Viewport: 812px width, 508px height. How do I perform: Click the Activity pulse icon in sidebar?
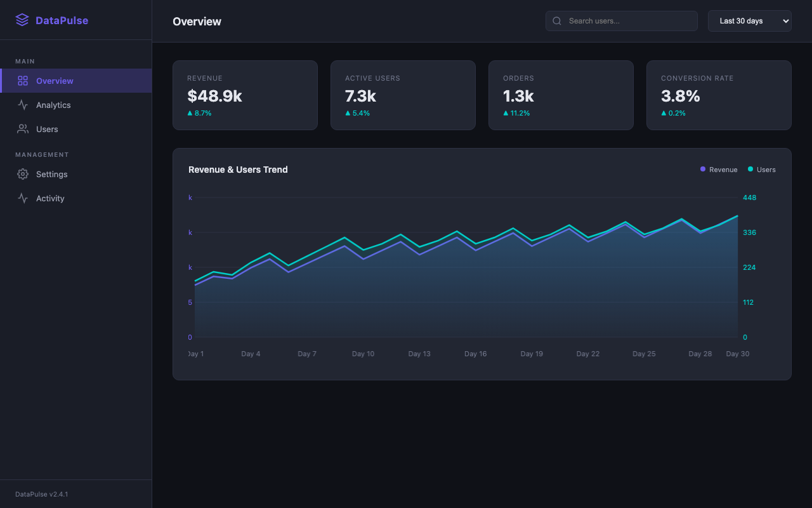[x=23, y=198]
